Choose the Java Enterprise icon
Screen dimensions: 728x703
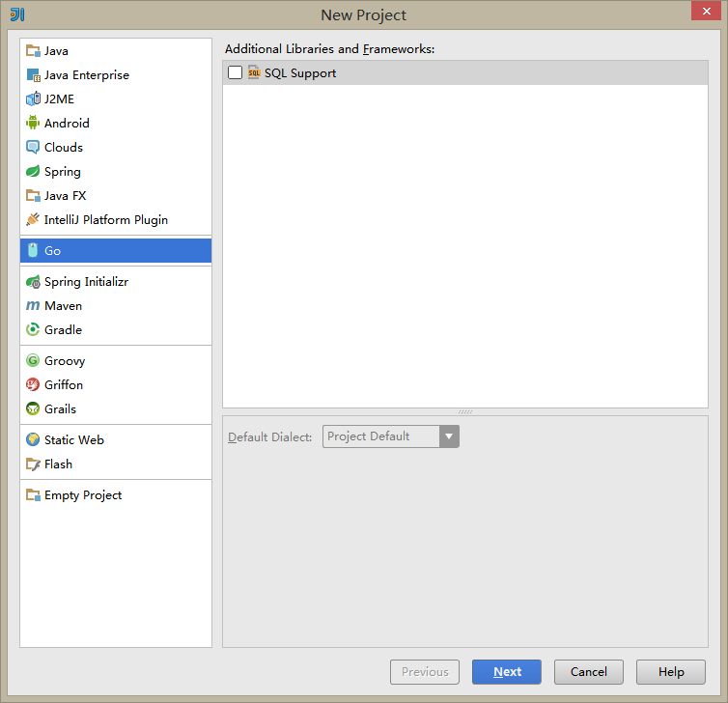tap(33, 74)
